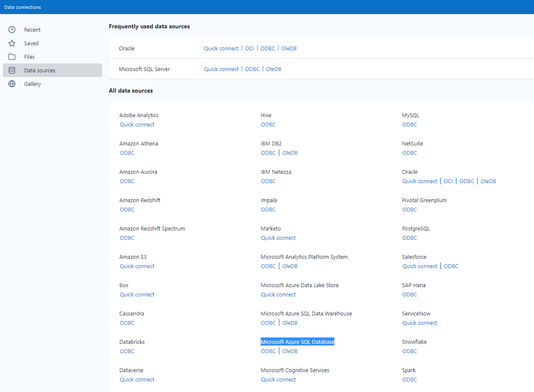Click the Saved star icon

click(12, 43)
